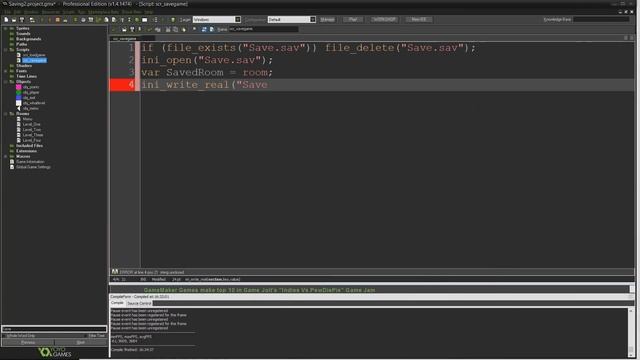Collapse the Scripts folder in resource tree
640x360 pixels.
coord(5,50)
